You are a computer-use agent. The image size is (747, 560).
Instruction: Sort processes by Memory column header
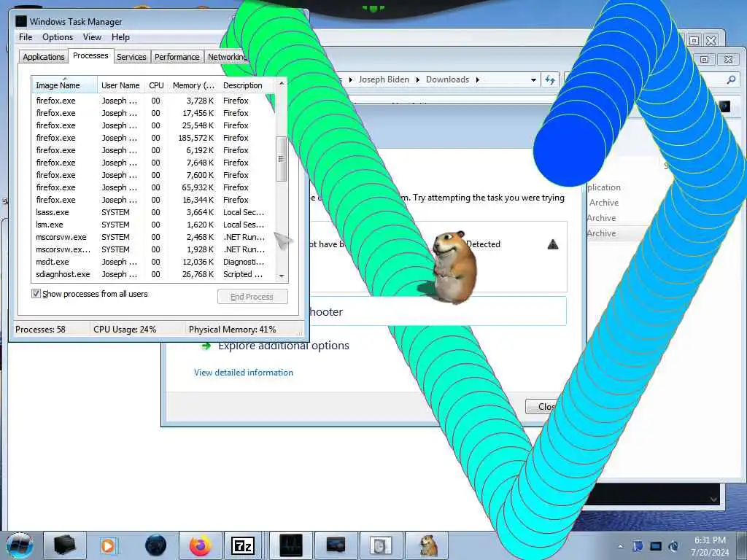click(x=193, y=85)
